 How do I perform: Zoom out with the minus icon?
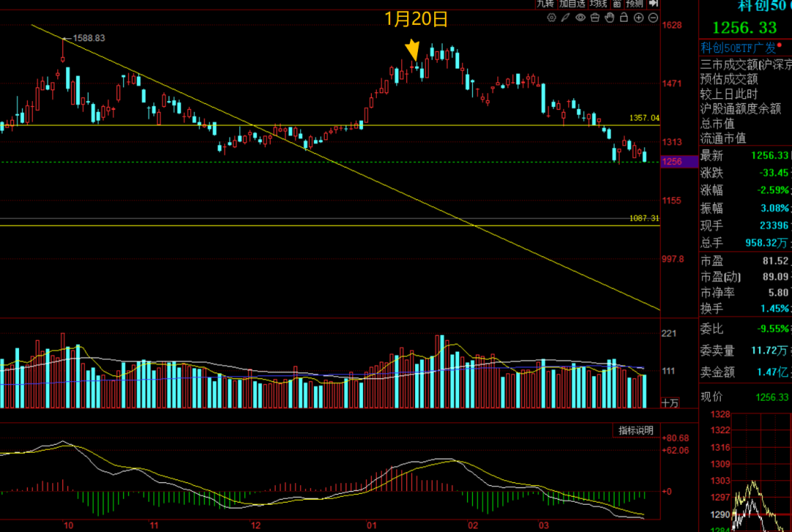tap(653, 18)
